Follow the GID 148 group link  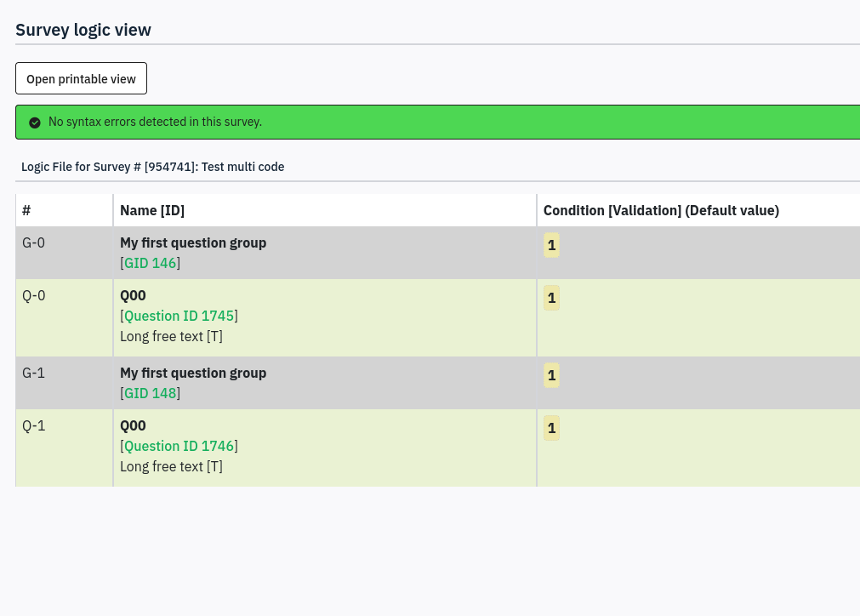click(151, 394)
